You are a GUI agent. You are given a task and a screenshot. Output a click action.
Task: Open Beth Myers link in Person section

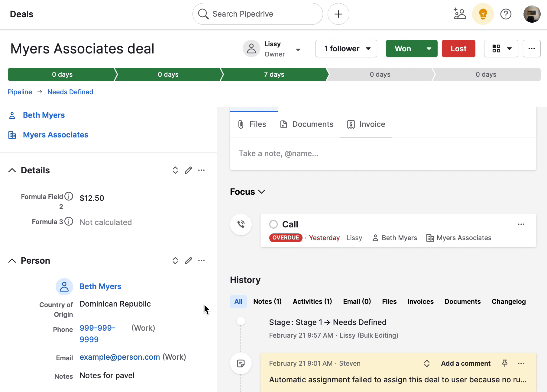tap(100, 286)
